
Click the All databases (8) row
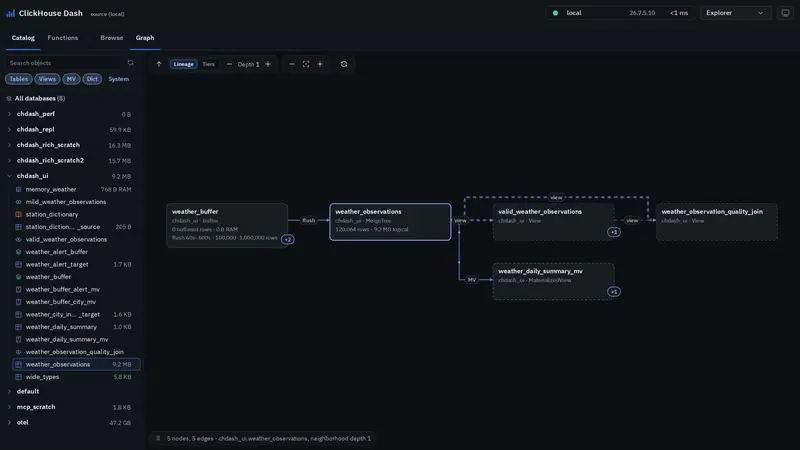point(71,98)
